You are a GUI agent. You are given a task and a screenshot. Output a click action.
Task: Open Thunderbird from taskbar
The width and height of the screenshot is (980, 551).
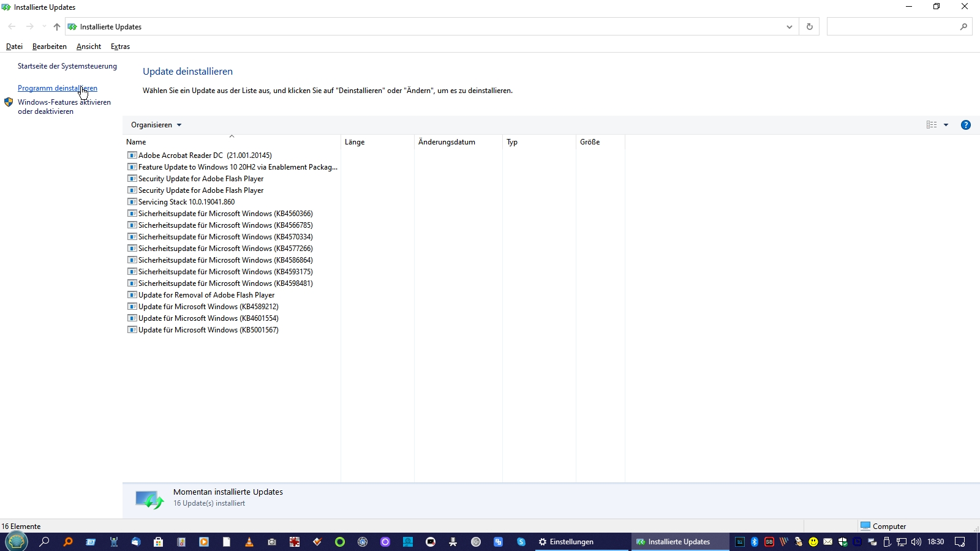[x=136, y=542]
